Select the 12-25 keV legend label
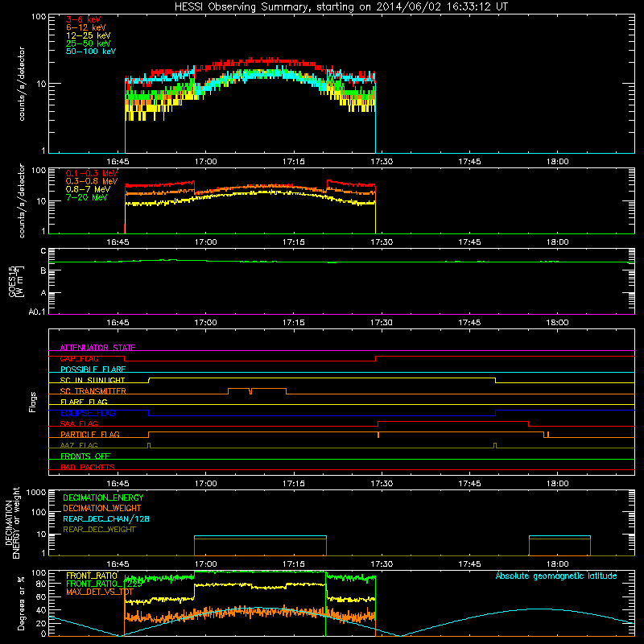 [x=88, y=35]
